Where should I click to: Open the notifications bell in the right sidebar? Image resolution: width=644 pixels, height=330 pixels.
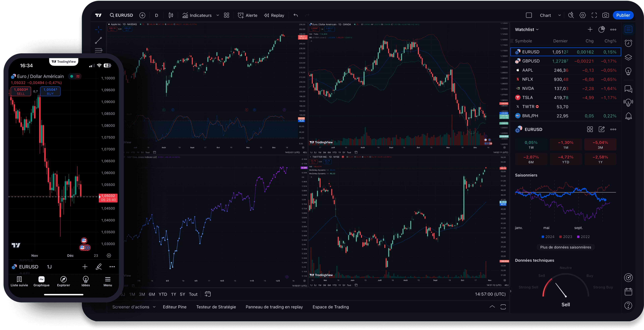628,116
